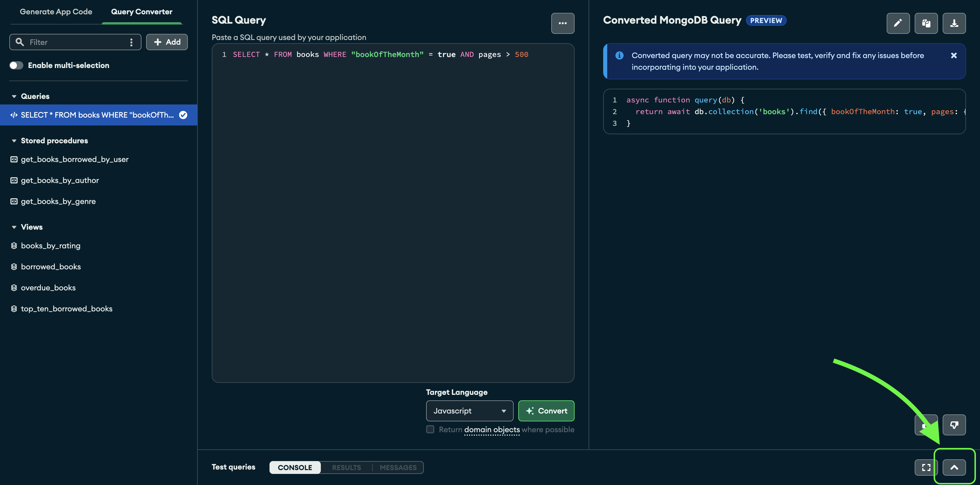Expand the Views section
This screenshot has width=980, height=485.
click(x=14, y=227)
